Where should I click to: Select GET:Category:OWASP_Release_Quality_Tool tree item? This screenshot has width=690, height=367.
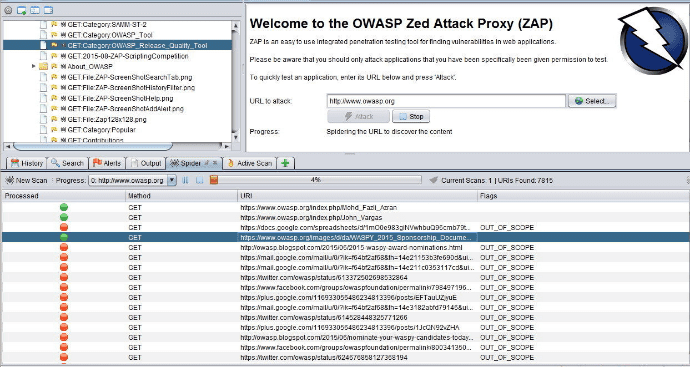pyautogui.click(x=137, y=45)
